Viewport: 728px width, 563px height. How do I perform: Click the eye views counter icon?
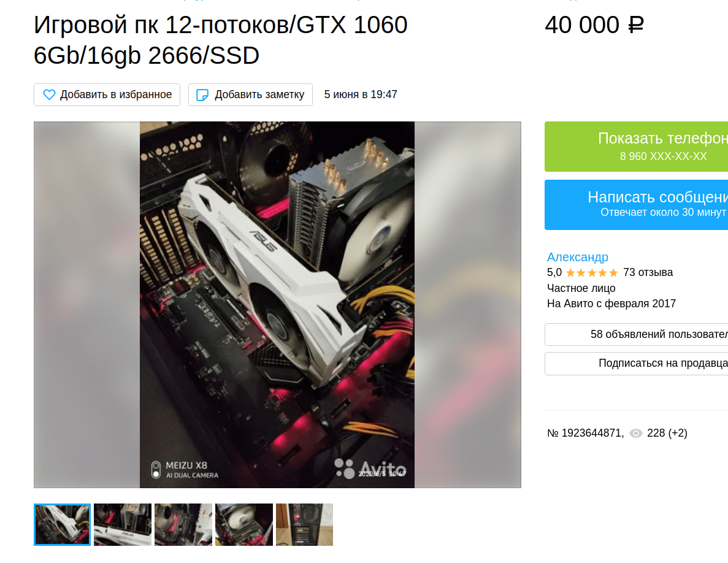635,433
